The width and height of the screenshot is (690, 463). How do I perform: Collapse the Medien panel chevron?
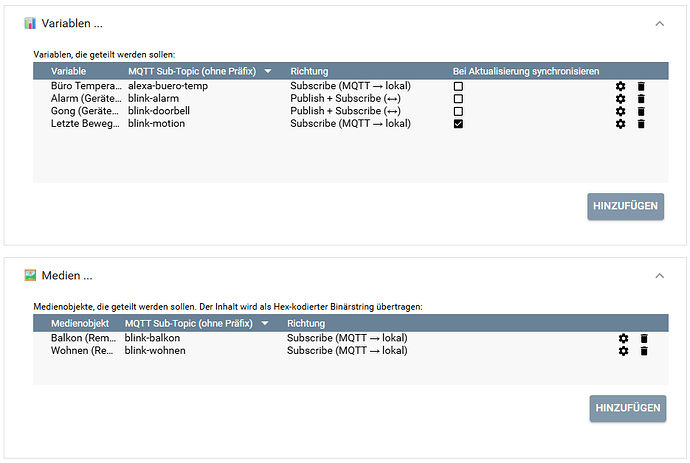coord(660,276)
